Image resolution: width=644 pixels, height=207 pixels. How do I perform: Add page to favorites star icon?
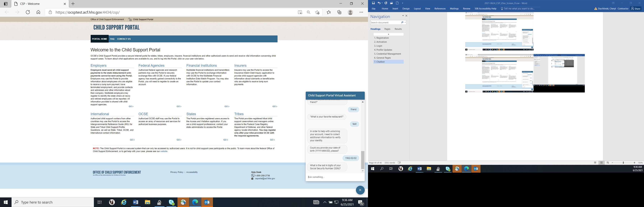click(317, 12)
